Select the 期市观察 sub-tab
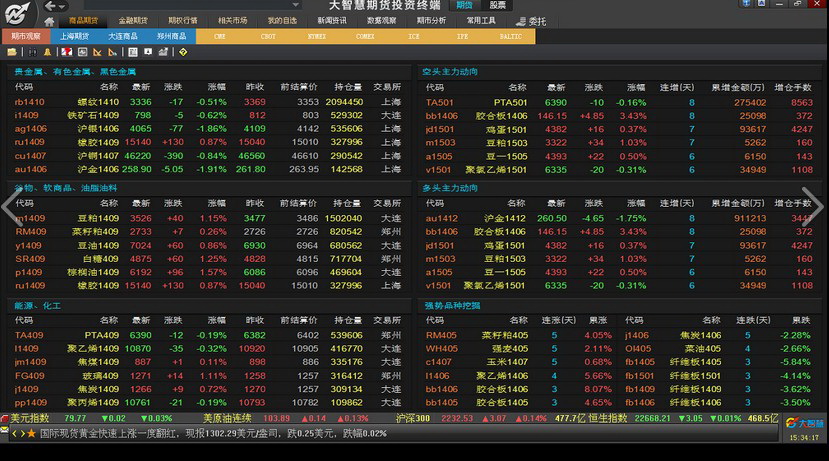 26,36
